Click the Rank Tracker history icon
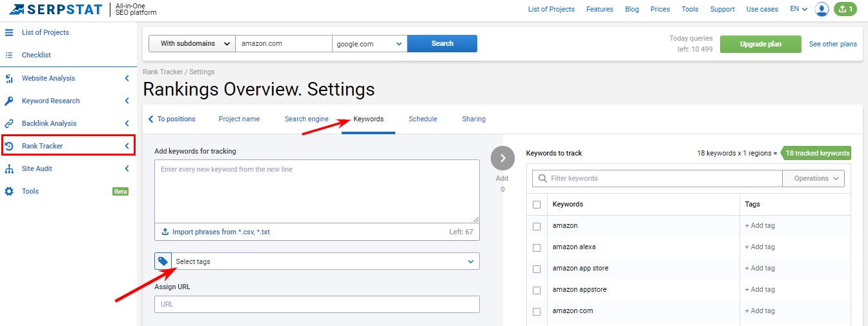 (x=9, y=146)
